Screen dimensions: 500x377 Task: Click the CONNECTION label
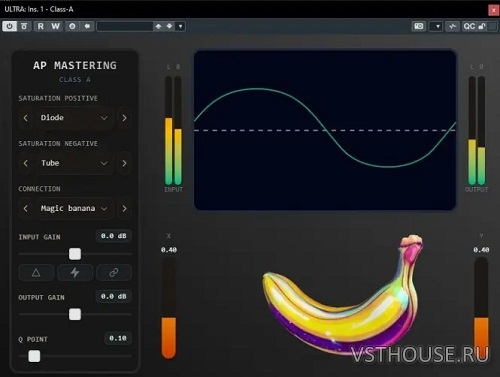pos(39,189)
